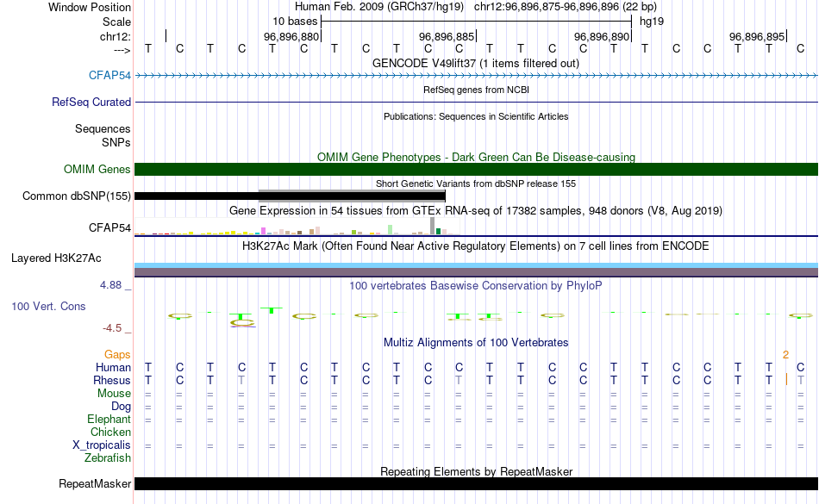
Task: Click the 'Dog' alignment row label
Action: (121, 406)
